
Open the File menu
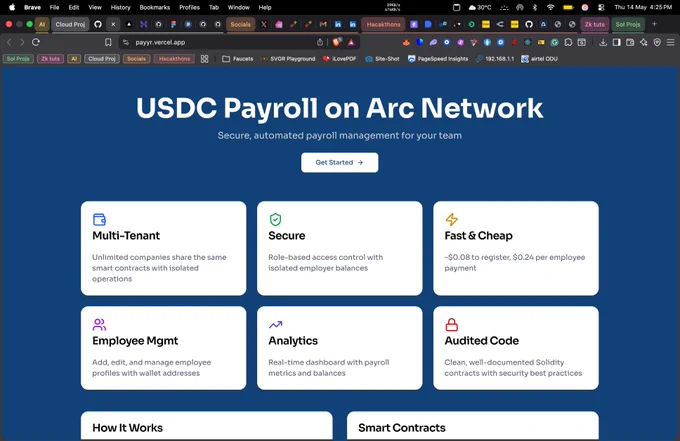(x=54, y=7)
